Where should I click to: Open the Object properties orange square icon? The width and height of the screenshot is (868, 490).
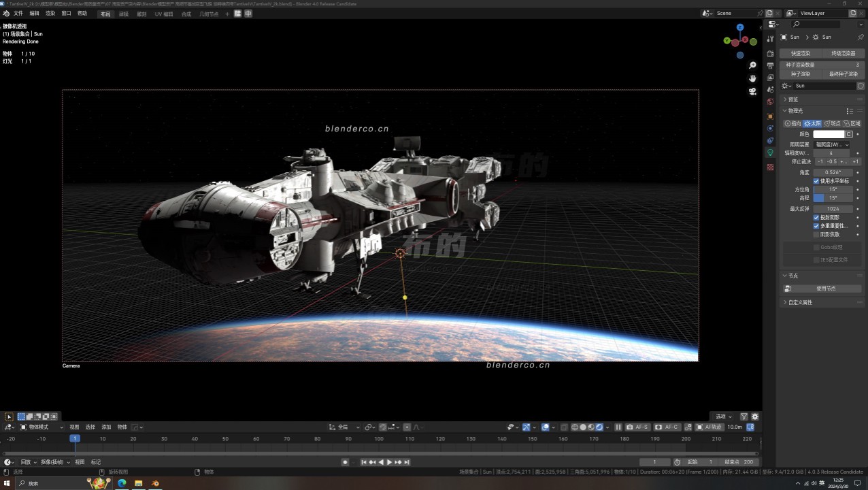point(770,116)
